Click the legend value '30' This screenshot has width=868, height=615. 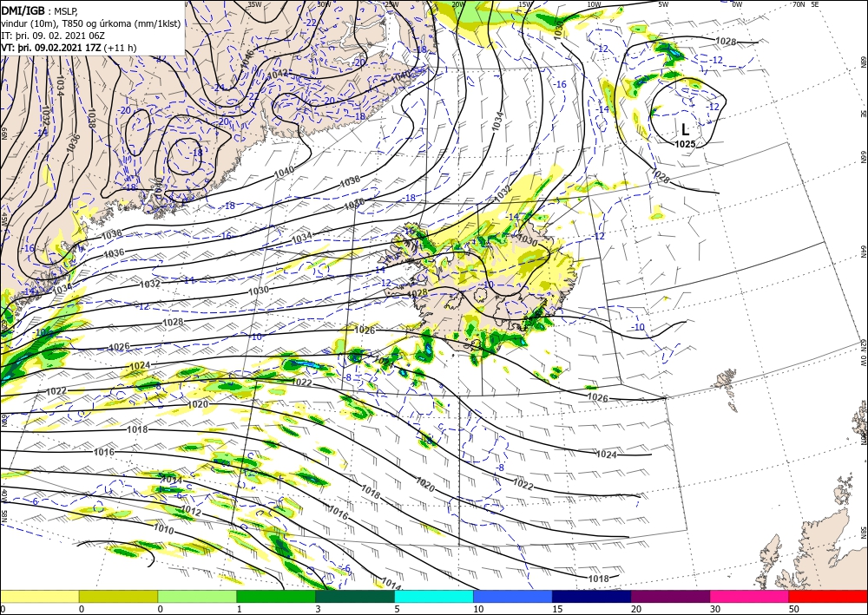[x=715, y=609]
